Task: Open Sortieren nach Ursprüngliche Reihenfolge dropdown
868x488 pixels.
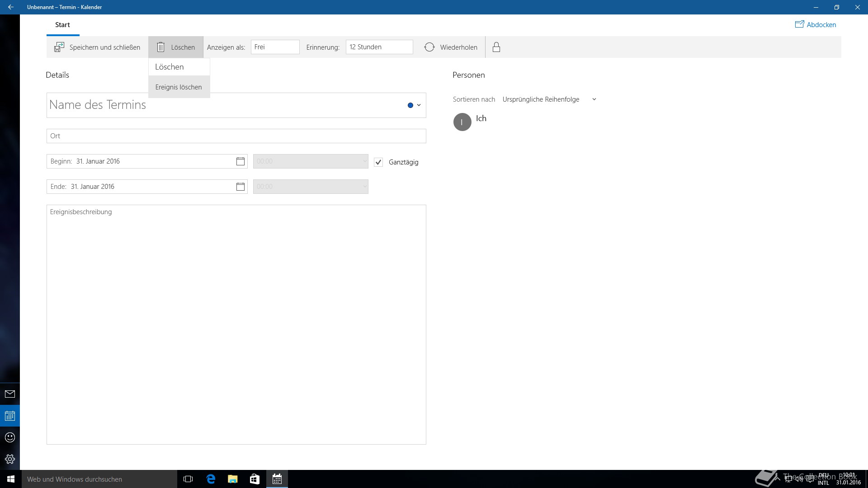Action: (549, 99)
